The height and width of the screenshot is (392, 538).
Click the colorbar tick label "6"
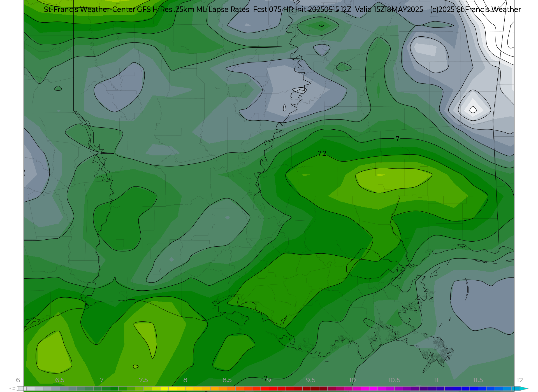(18, 380)
